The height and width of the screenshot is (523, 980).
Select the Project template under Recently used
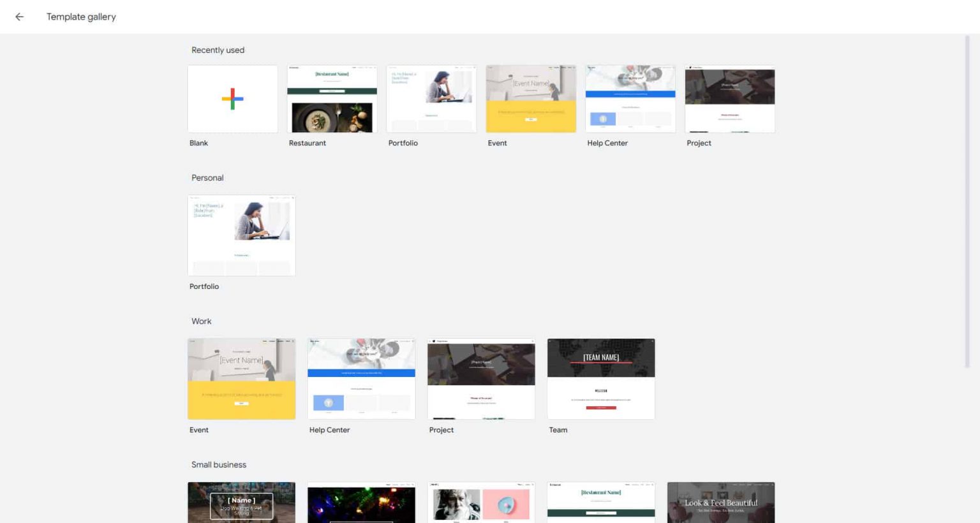(x=729, y=99)
